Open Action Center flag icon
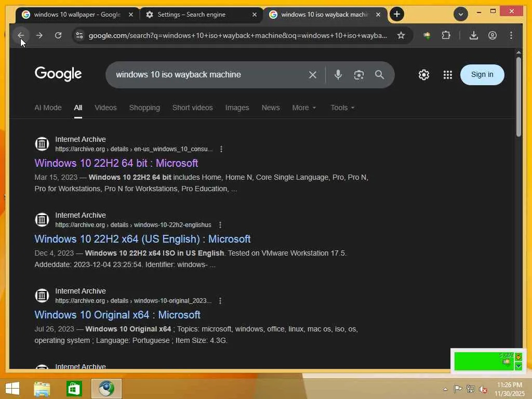Viewport: 532px width, 399px height. point(458,389)
